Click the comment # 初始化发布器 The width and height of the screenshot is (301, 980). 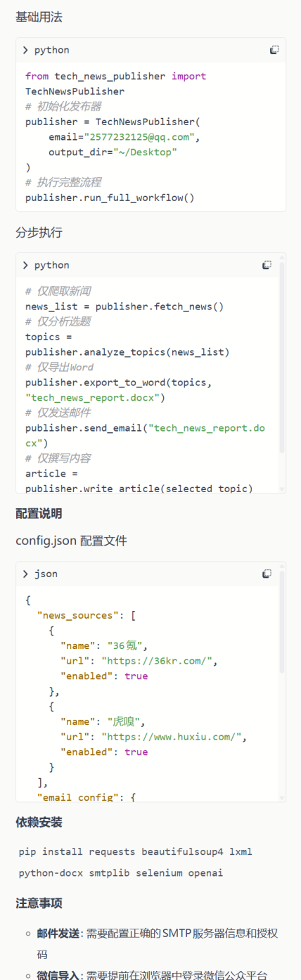[63, 106]
